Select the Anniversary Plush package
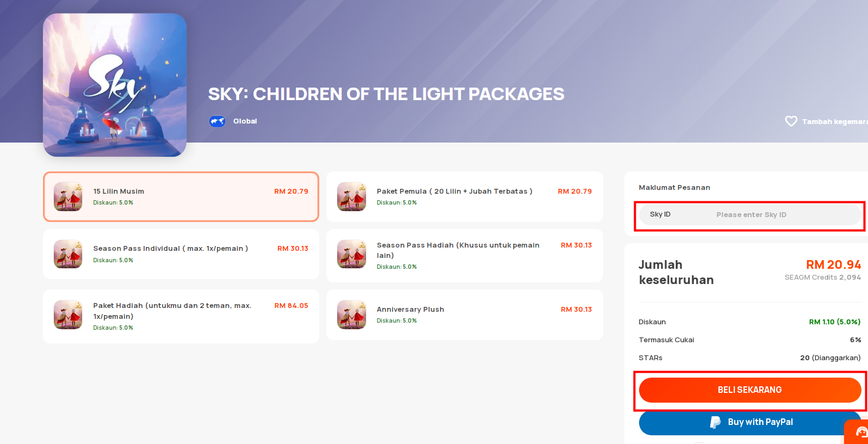This screenshot has height=444, width=868. click(x=464, y=314)
